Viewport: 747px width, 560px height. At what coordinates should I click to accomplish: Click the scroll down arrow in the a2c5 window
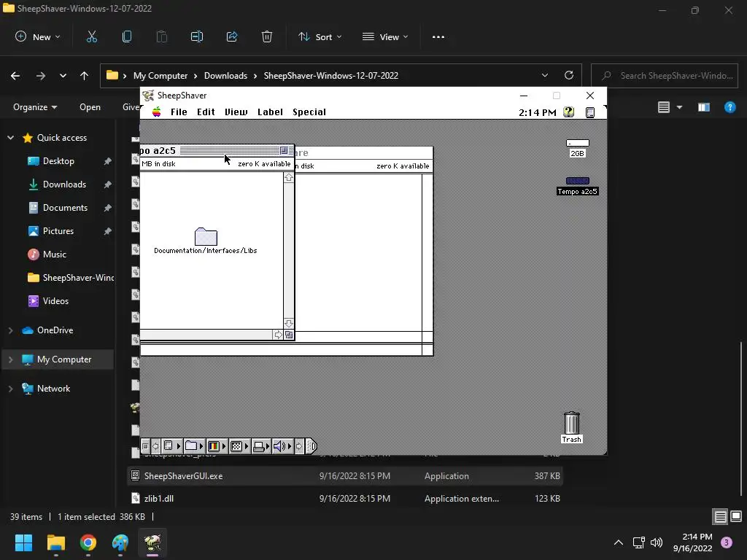pyautogui.click(x=289, y=323)
